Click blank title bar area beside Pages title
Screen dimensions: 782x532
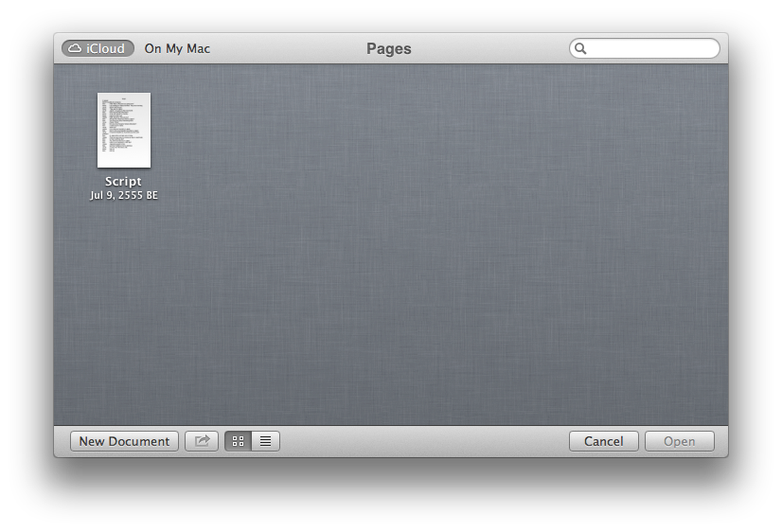coord(492,48)
